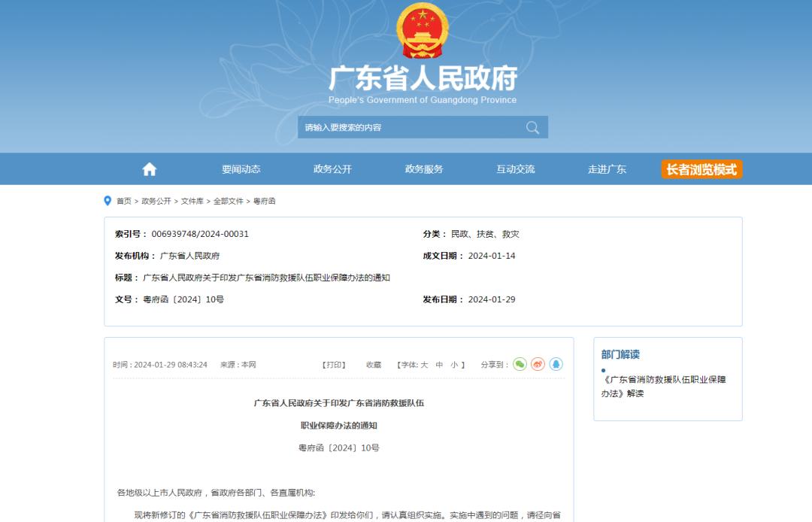The image size is (812, 522).
Task: Set font size to 大 (large)
Action: click(424, 365)
